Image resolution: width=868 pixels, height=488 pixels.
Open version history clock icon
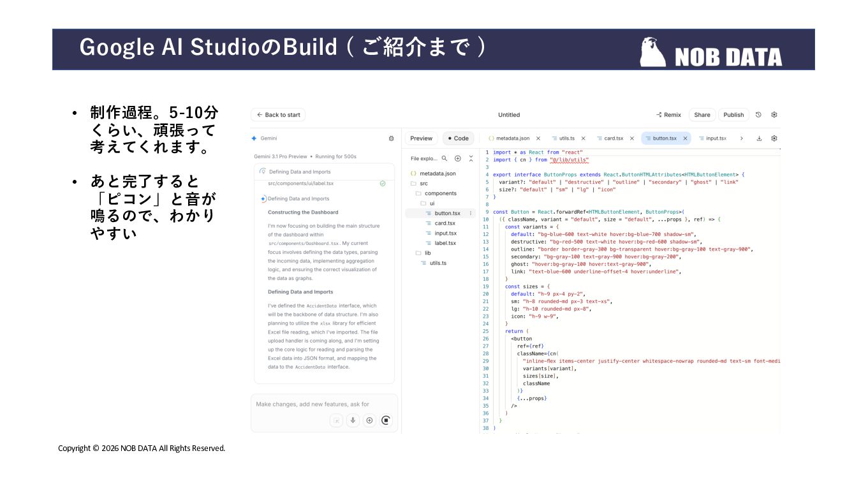758,115
